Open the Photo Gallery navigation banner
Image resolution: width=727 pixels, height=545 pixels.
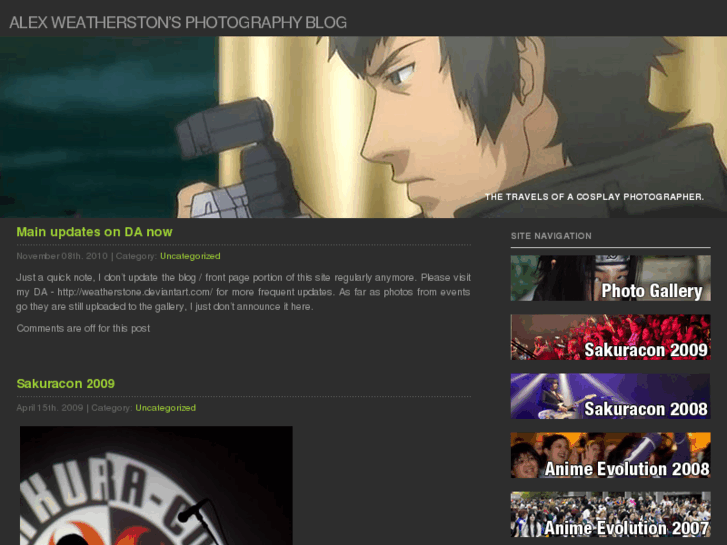click(x=610, y=278)
